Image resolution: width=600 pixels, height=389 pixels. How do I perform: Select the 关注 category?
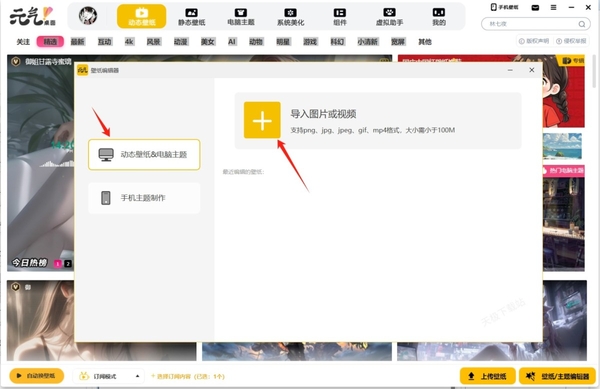[x=23, y=42]
